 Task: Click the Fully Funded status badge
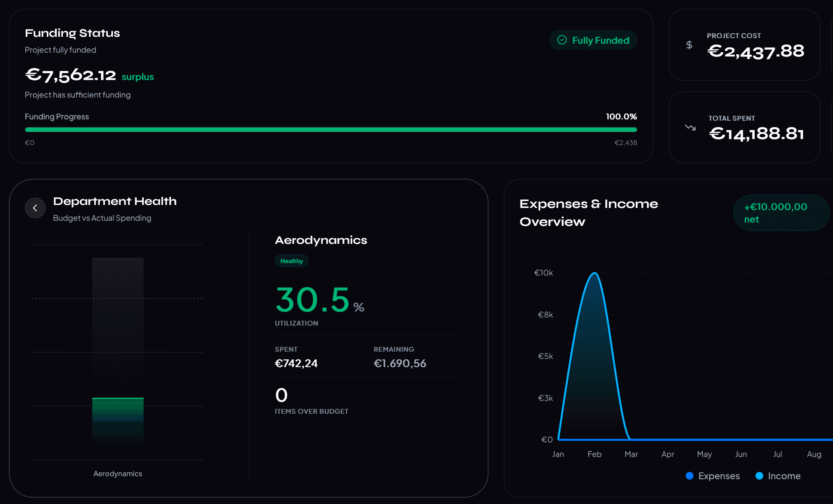pos(593,40)
